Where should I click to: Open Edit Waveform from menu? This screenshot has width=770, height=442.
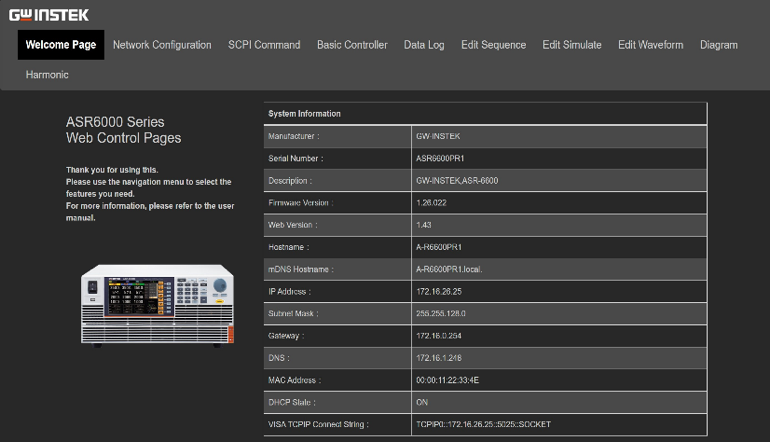tap(650, 45)
